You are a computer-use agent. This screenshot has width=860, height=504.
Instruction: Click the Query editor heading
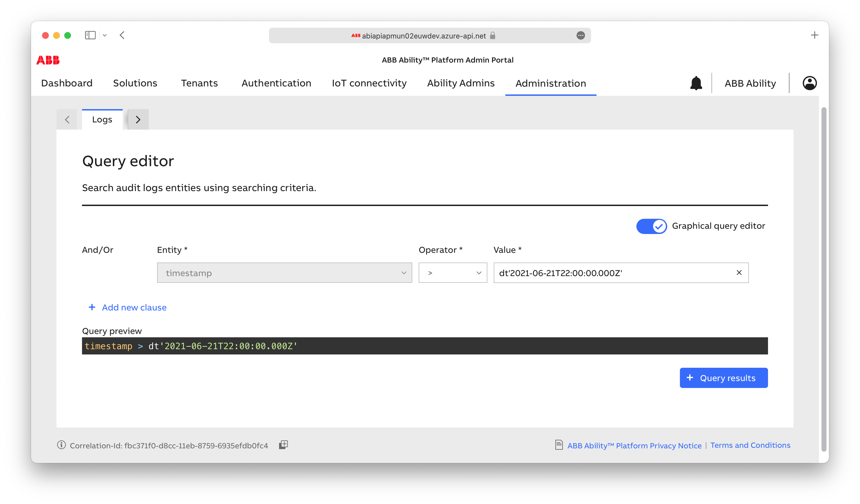tap(128, 161)
